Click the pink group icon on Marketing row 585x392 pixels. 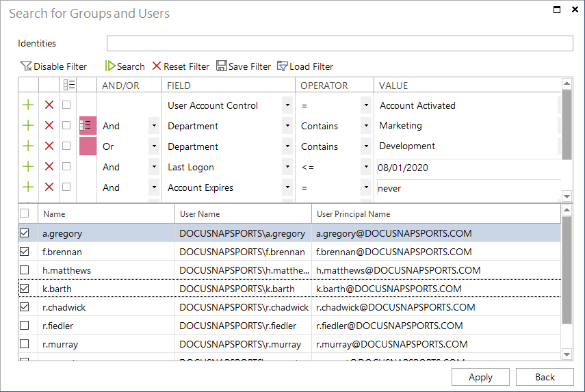pos(88,125)
